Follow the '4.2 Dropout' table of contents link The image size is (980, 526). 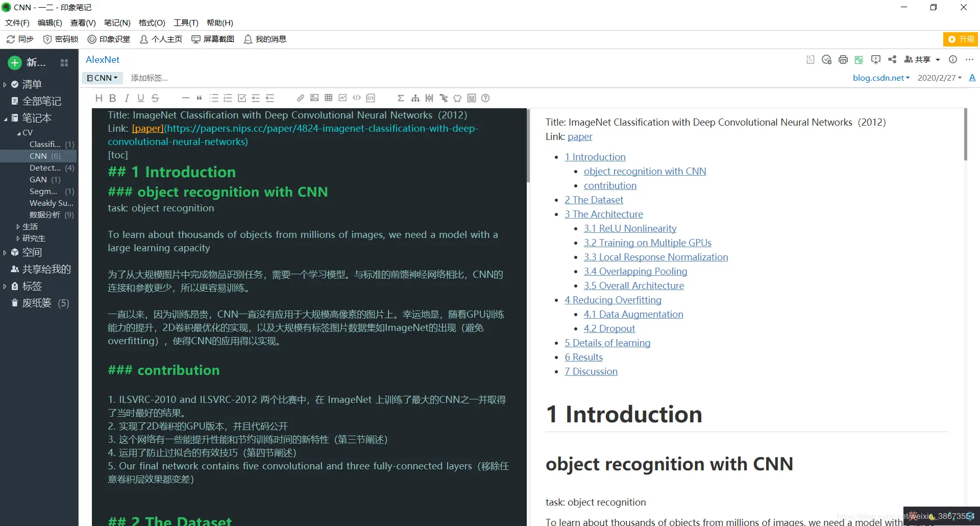[x=609, y=328]
